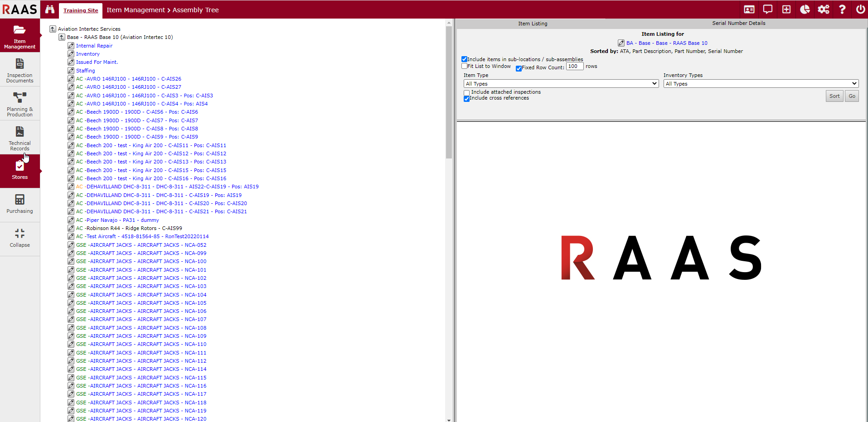The image size is (868, 422).
Task: Open the settings gears icon
Action: tap(824, 10)
